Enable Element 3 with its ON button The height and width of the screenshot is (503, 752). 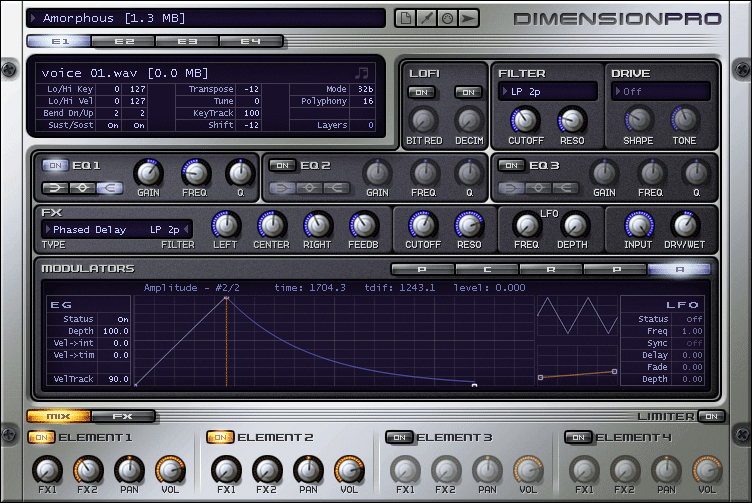point(400,437)
